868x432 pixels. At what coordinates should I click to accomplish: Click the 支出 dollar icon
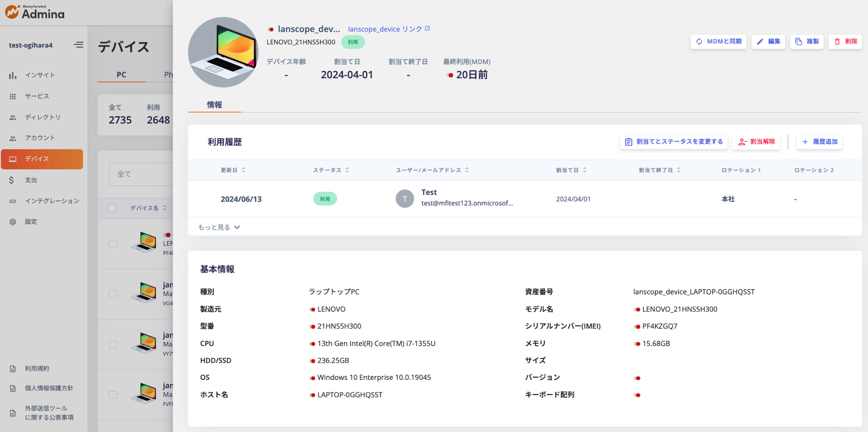[11, 180]
